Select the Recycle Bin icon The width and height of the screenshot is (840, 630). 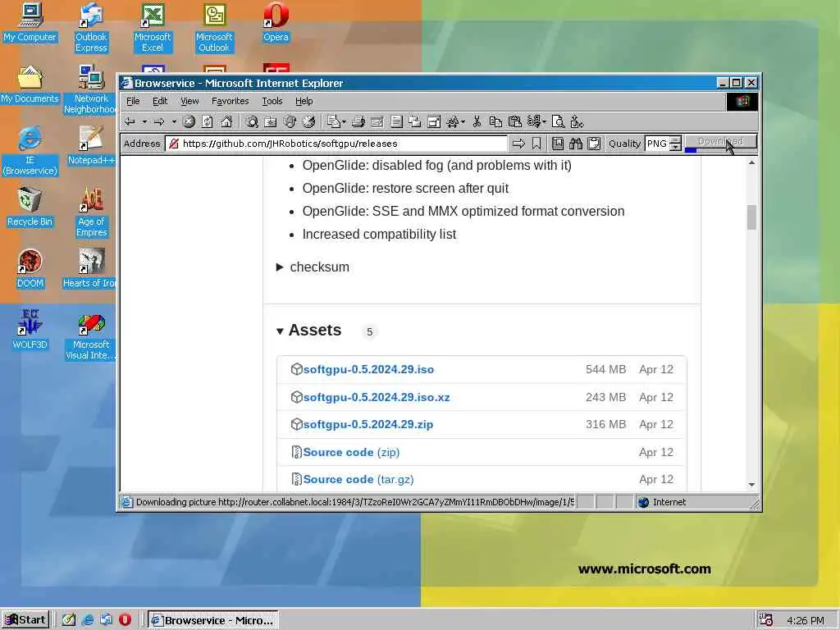30,208
